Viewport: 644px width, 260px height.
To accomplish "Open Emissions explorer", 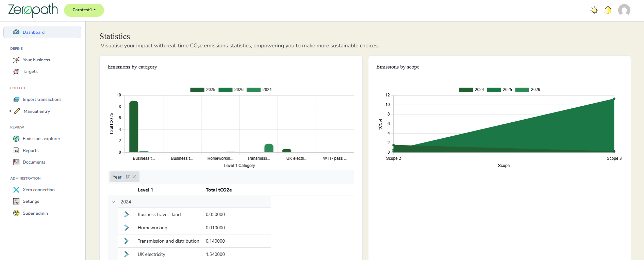I will click(42, 139).
